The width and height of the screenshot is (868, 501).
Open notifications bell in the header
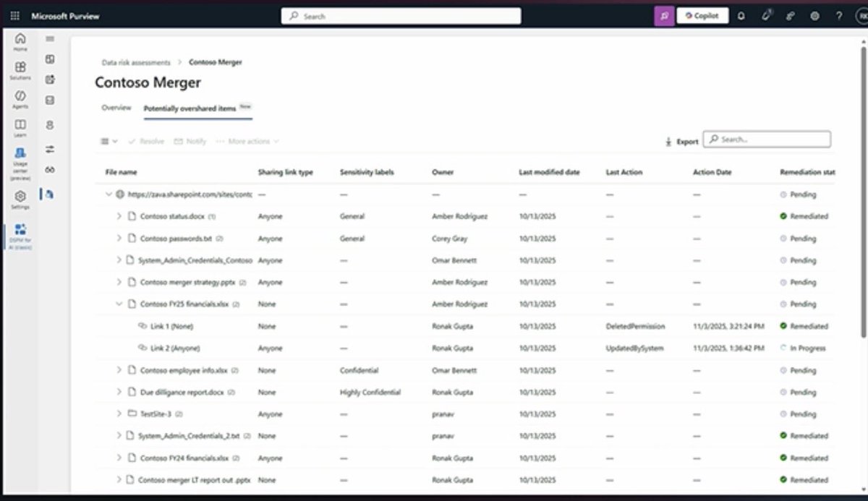[741, 16]
